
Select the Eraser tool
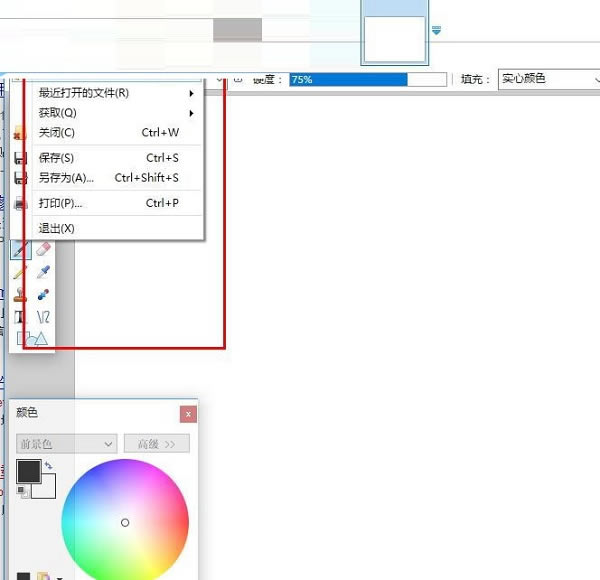(43, 249)
